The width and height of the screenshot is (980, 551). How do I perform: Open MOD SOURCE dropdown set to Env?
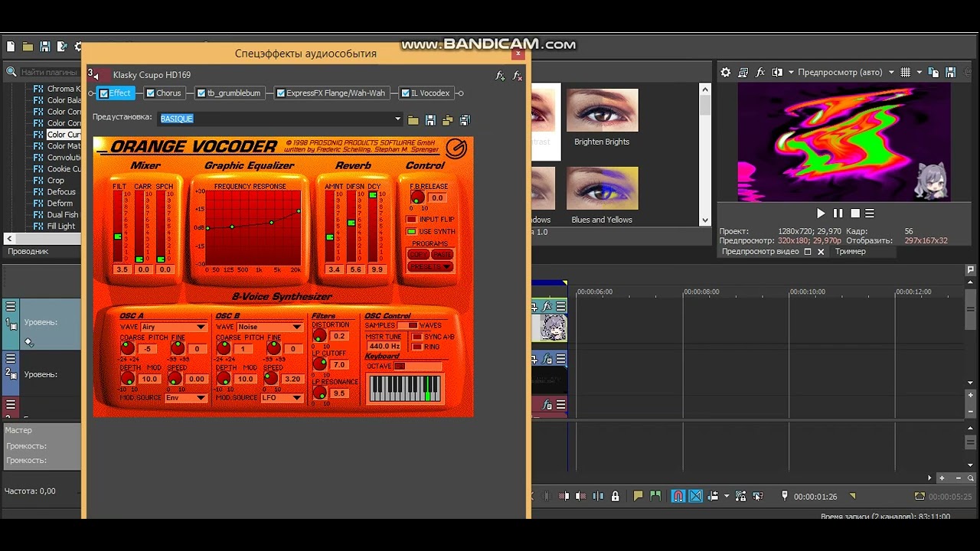click(x=186, y=398)
